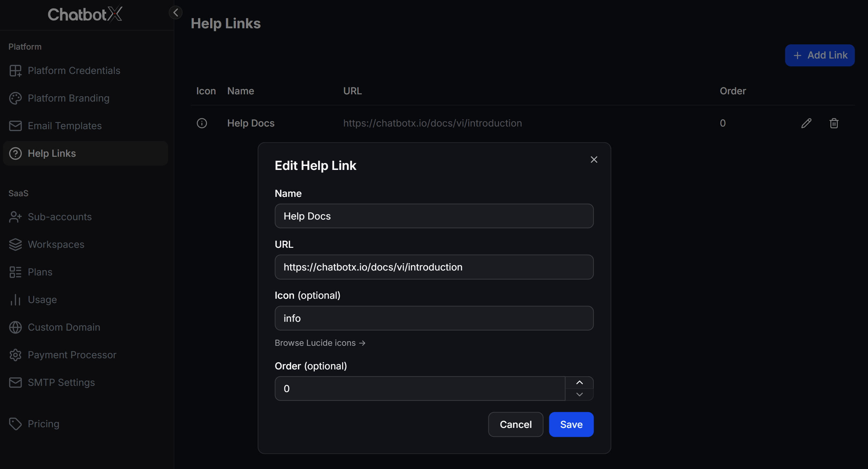Click the Platform Branding palette icon
868x469 pixels.
click(x=15, y=98)
